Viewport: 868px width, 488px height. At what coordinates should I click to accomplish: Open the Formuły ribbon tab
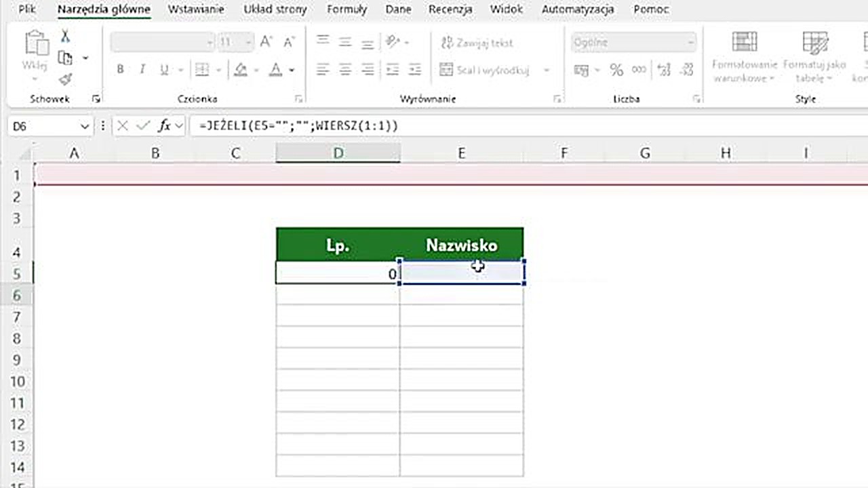[x=347, y=9]
